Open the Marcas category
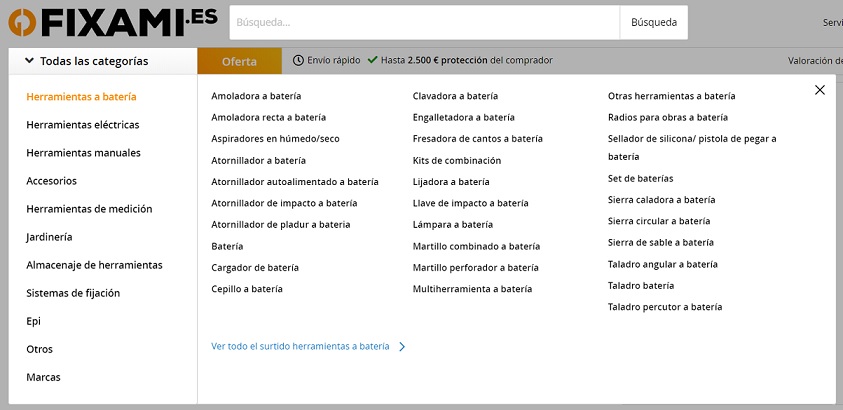This screenshot has width=843, height=410. click(x=43, y=377)
